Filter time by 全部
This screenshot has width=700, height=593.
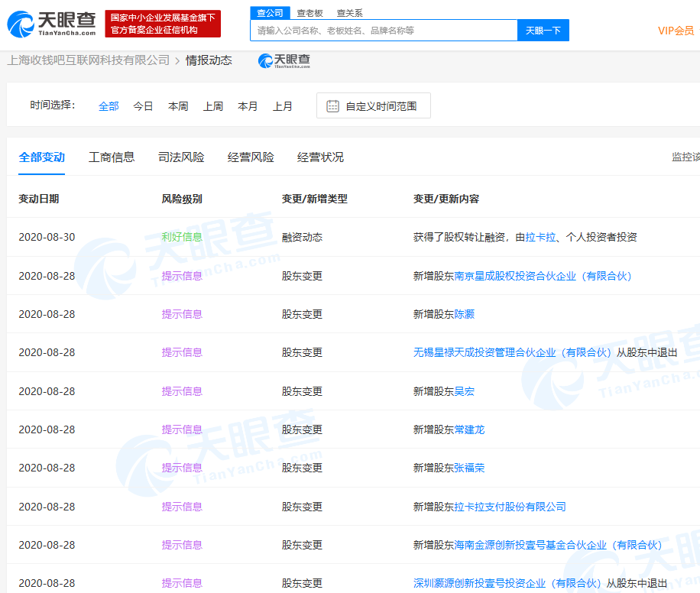(109, 106)
